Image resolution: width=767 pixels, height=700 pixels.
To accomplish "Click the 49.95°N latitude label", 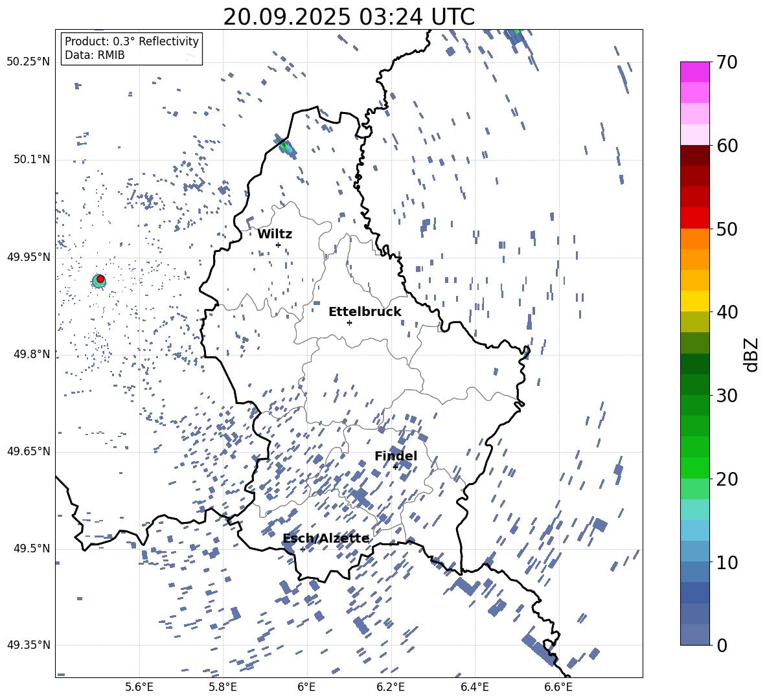I will (29, 256).
